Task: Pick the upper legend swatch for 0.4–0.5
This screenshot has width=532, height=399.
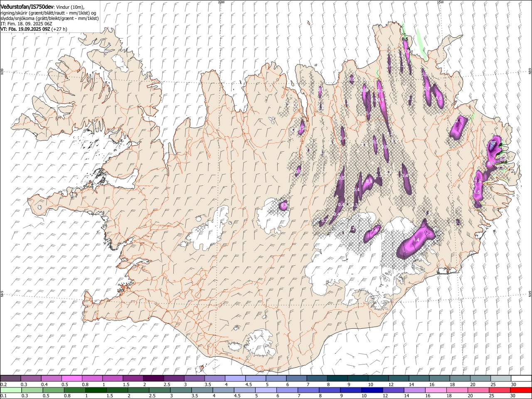Action: click(52, 379)
